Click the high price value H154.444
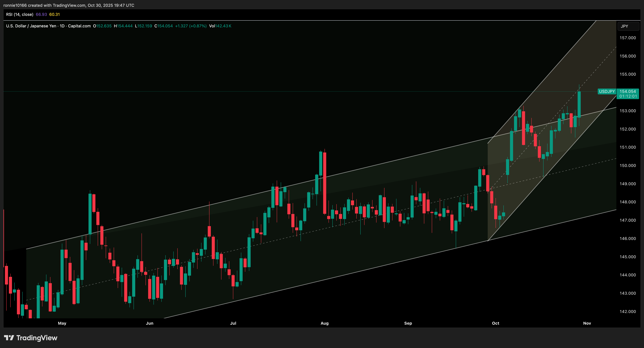 124,26
